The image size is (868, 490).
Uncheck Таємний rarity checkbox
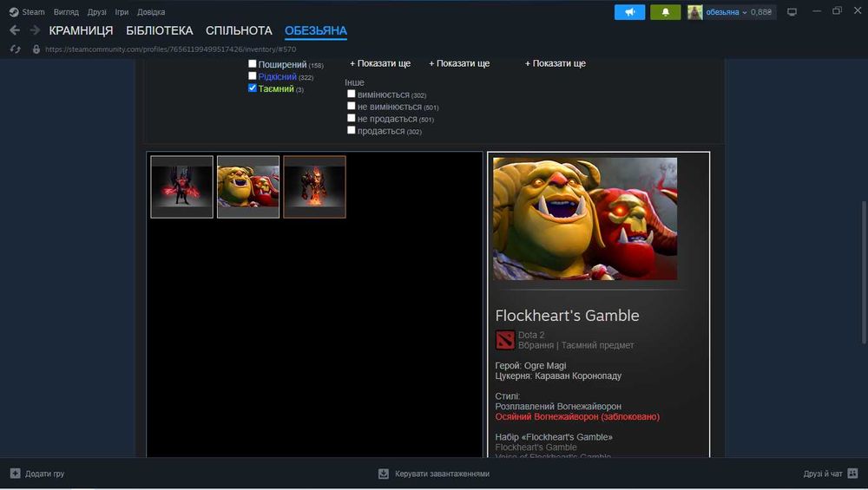[253, 88]
